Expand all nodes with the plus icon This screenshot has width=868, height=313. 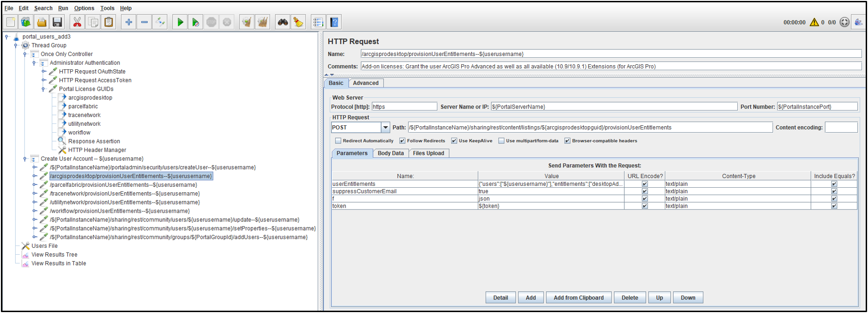[x=129, y=22]
